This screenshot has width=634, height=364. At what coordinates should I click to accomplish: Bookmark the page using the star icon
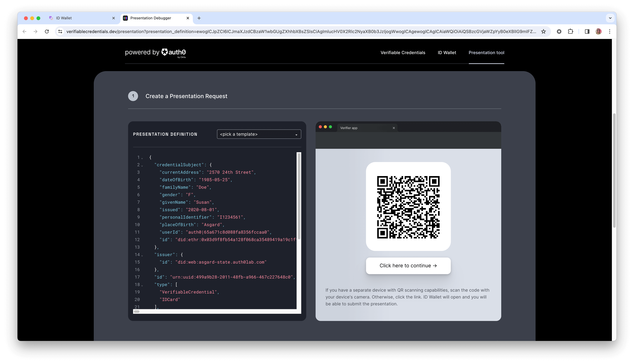click(544, 31)
